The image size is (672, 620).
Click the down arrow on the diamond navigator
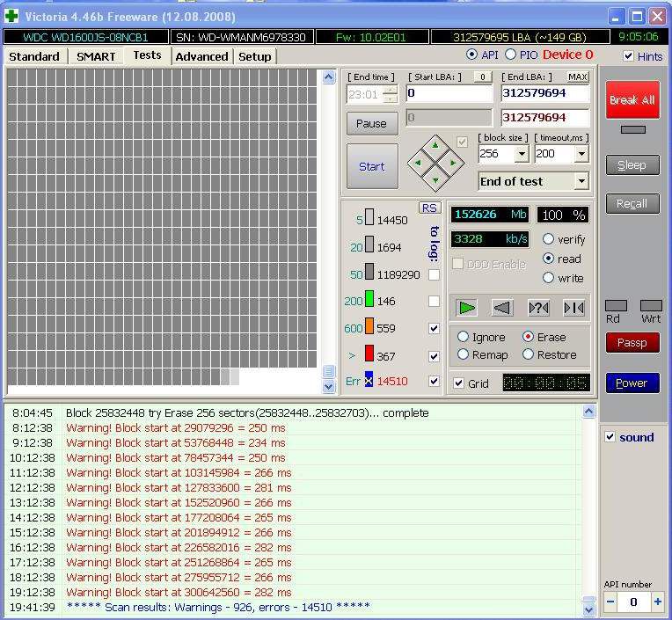coord(435,180)
